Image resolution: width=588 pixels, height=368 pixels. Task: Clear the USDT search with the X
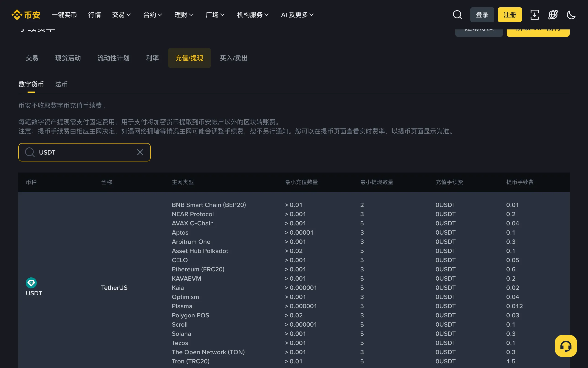coord(140,152)
